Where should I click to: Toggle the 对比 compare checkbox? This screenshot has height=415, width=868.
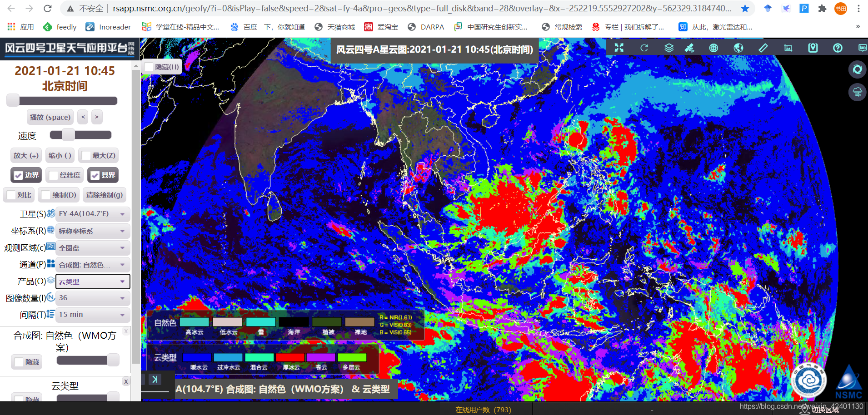[x=11, y=195]
